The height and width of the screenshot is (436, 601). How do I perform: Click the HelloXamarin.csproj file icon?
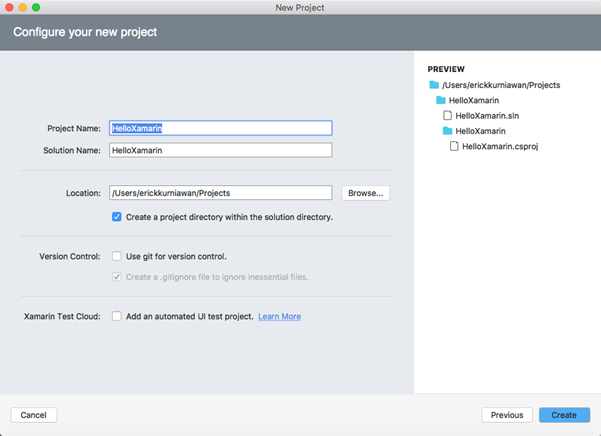pyautogui.click(x=454, y=146)
